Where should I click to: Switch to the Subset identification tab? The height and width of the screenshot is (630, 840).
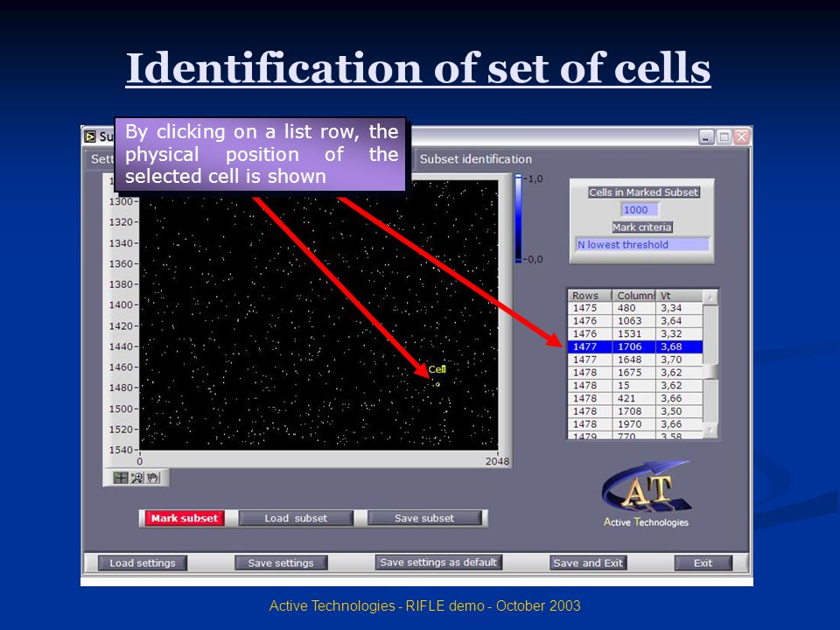click(x=475, y=159)
